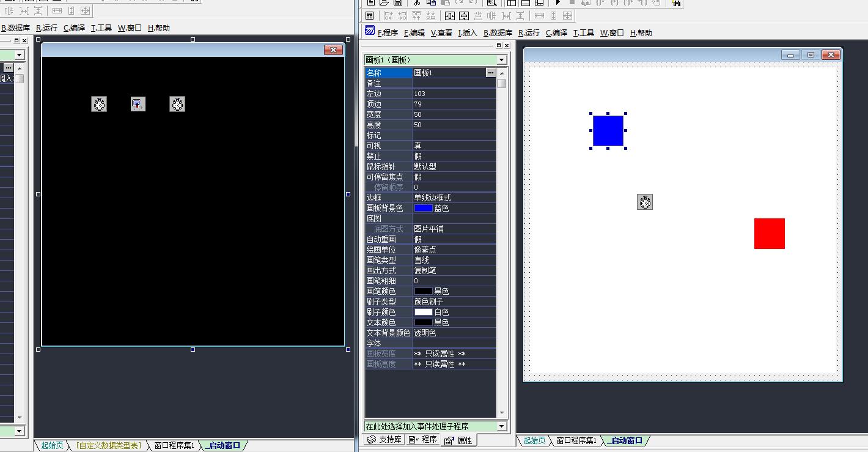Click the align-top icon in right window toolbar

pyautogui.click(x=416, y=16)
